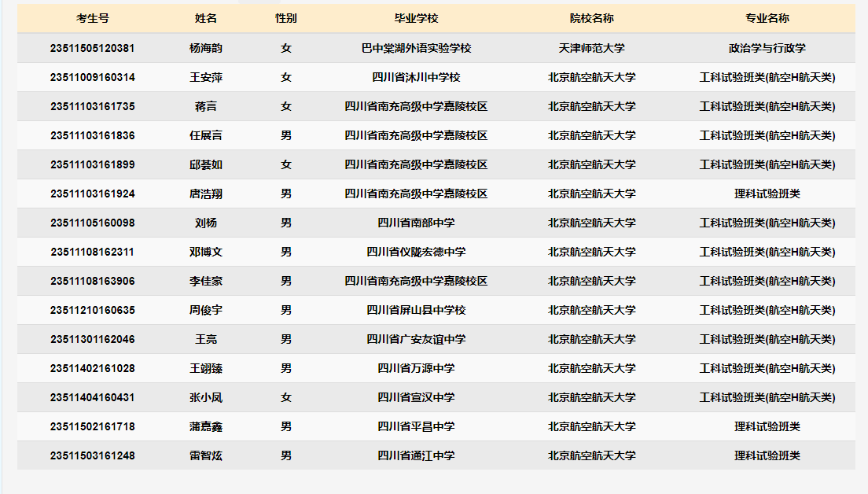
Task: Click the 性别 column header
Action: click(285, 18)
